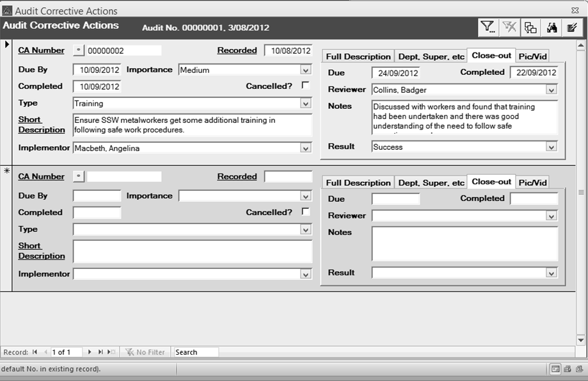The image size is (588, 381).
Task: Click Close-out Completed field 22/09/2012
Action: [x=534, y=72]
